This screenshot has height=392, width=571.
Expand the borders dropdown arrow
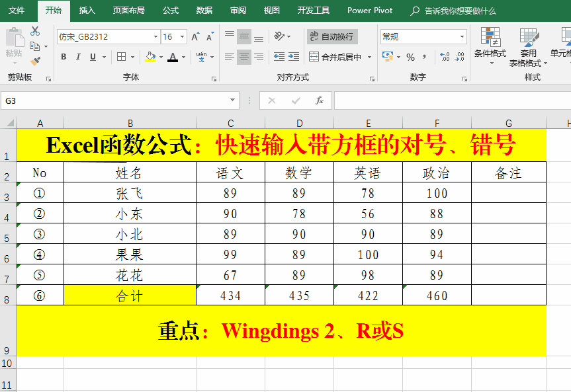tap(132, 57)
